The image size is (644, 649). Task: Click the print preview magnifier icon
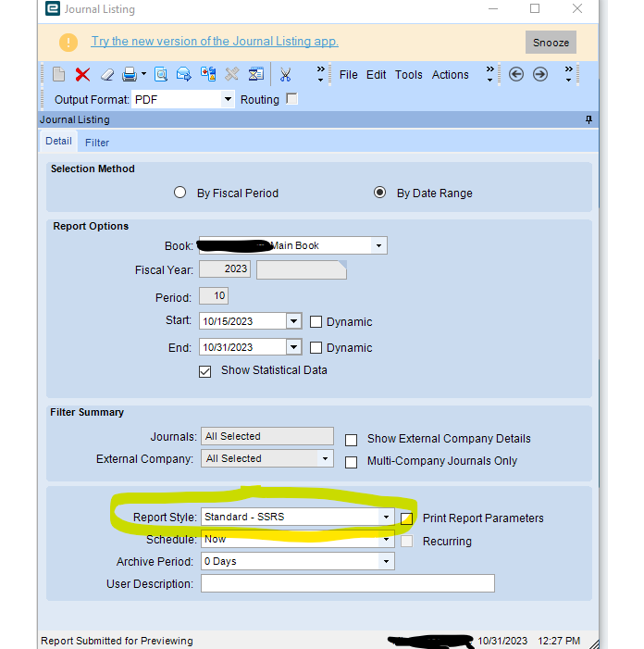coord(161,74)
